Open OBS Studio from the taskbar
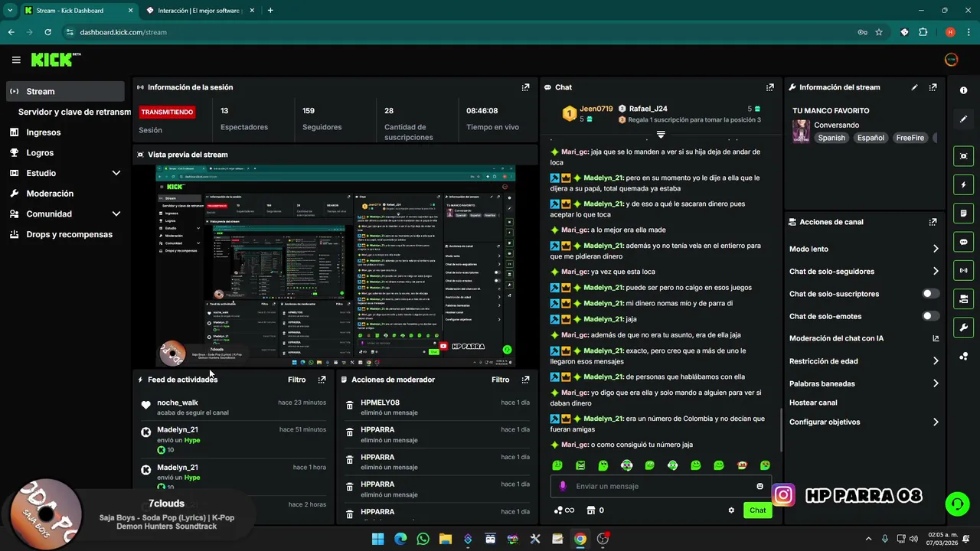 [x=603, y=539]
